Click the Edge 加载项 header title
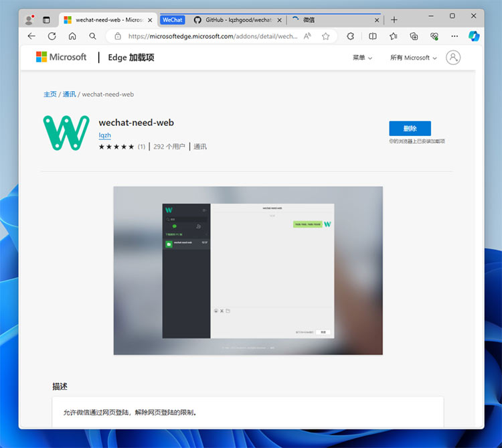The image size is (502, 448). (x=131, y=58)
